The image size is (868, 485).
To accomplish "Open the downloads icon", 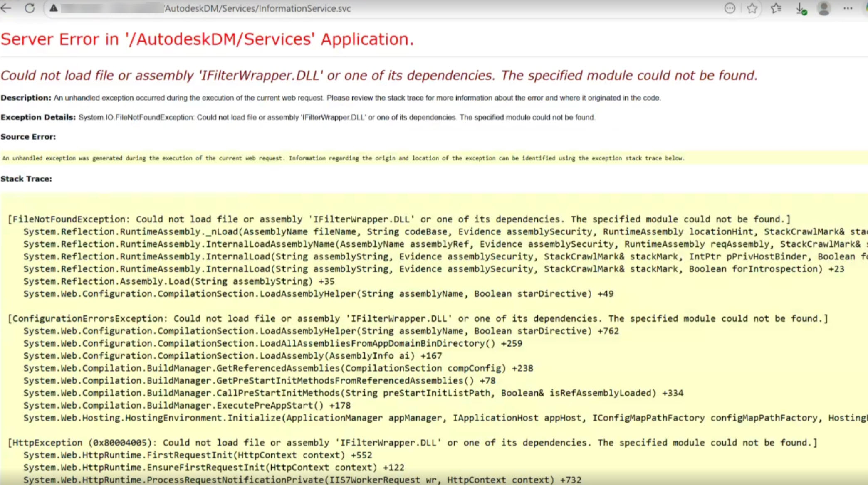I will click(x=801, y=9).
